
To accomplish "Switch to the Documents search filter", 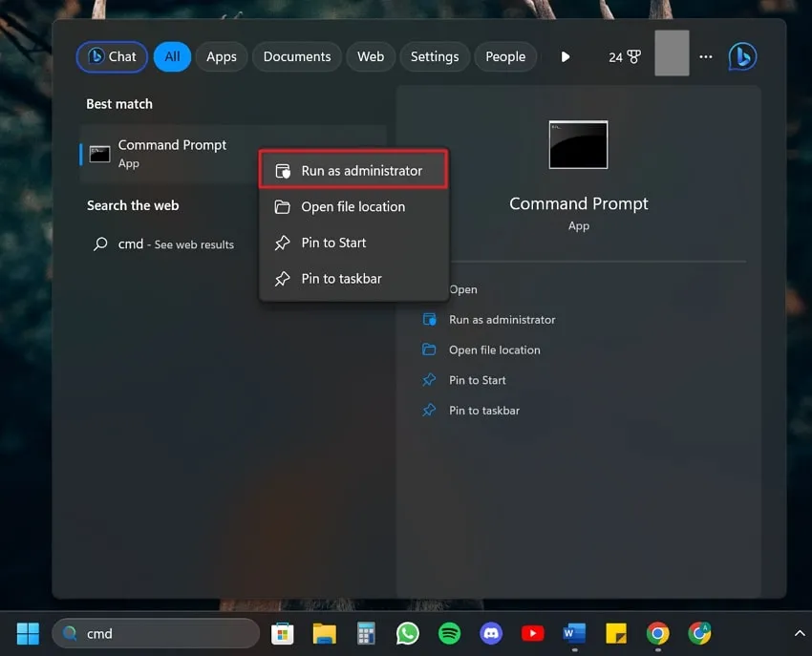I will (x=297, y=56).
